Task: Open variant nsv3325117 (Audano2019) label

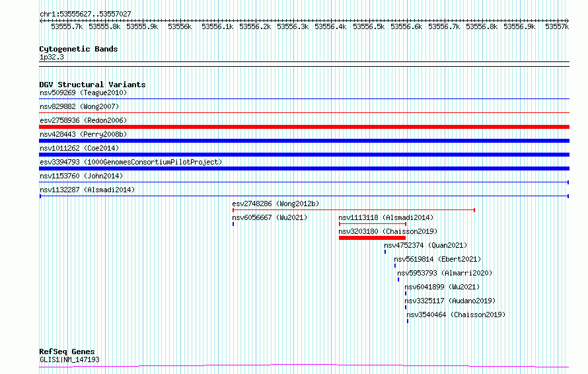Action: click(450, 301)
